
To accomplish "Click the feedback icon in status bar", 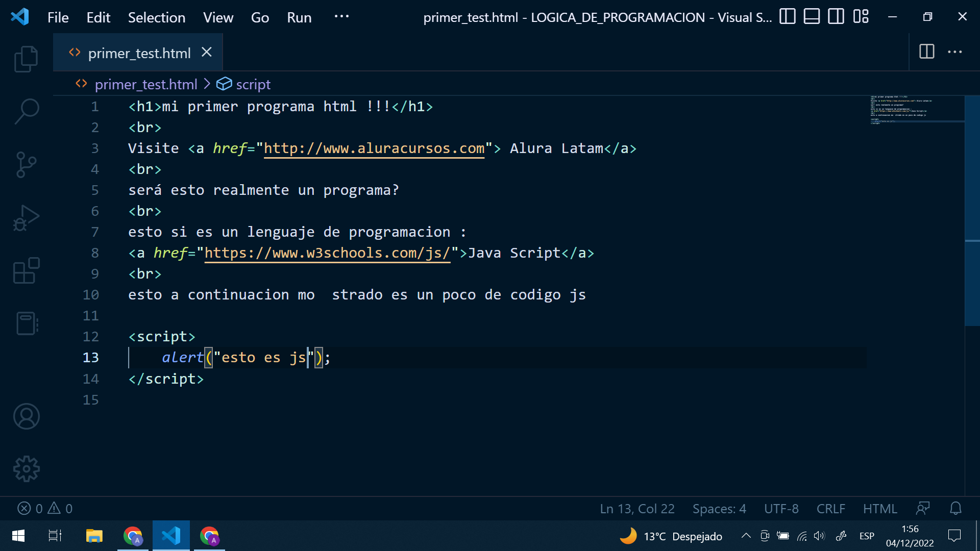I will pos(923,508).
